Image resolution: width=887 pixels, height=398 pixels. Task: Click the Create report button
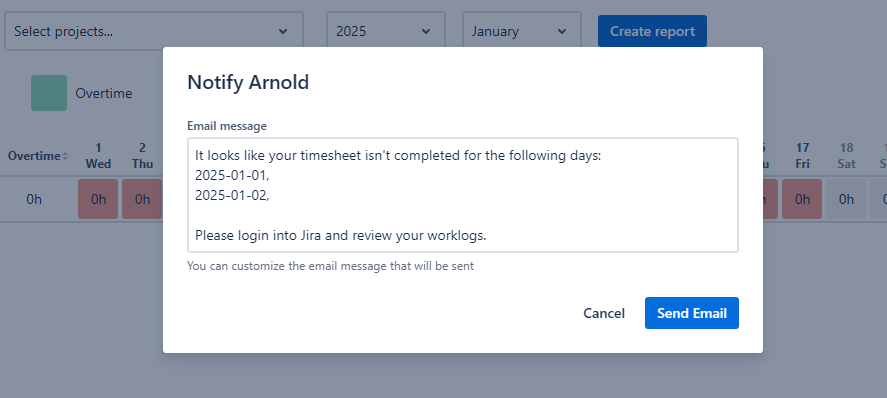(652, 31)
